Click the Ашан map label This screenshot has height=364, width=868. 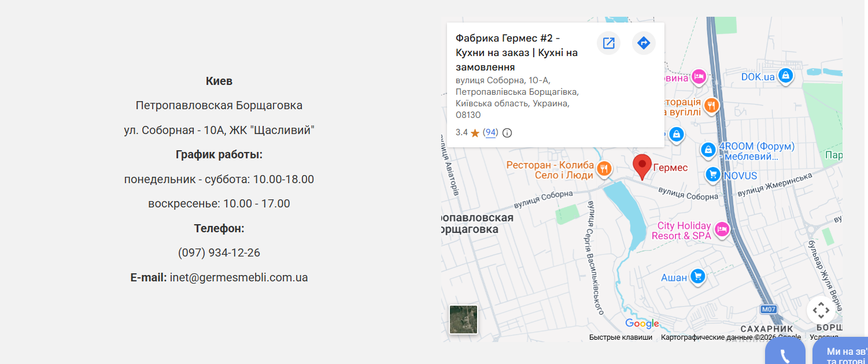674,278
